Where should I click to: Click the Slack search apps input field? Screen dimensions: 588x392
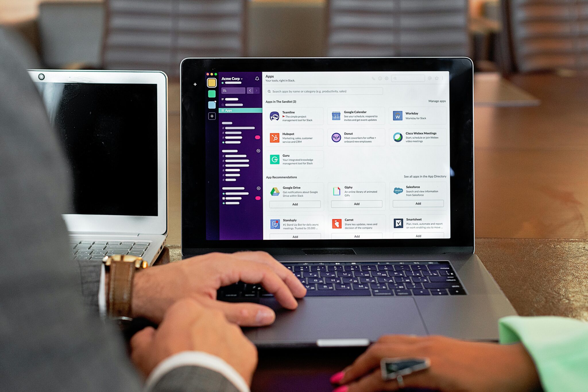(324, 91)
